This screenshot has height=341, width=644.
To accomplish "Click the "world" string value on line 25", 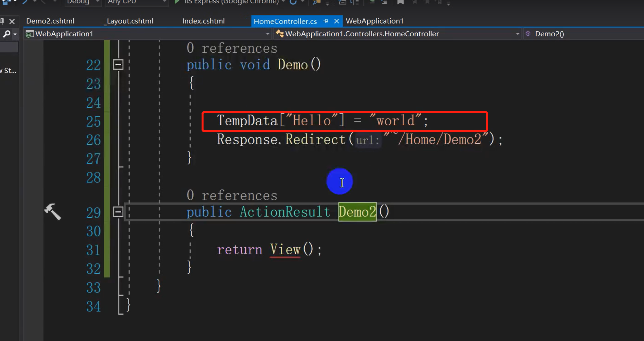I will 395,121.
